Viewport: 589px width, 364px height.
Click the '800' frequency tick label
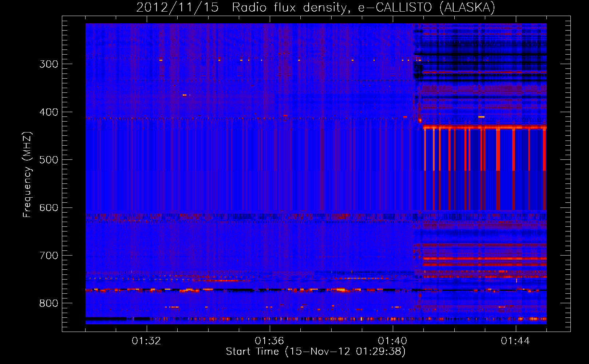[49, 304]
